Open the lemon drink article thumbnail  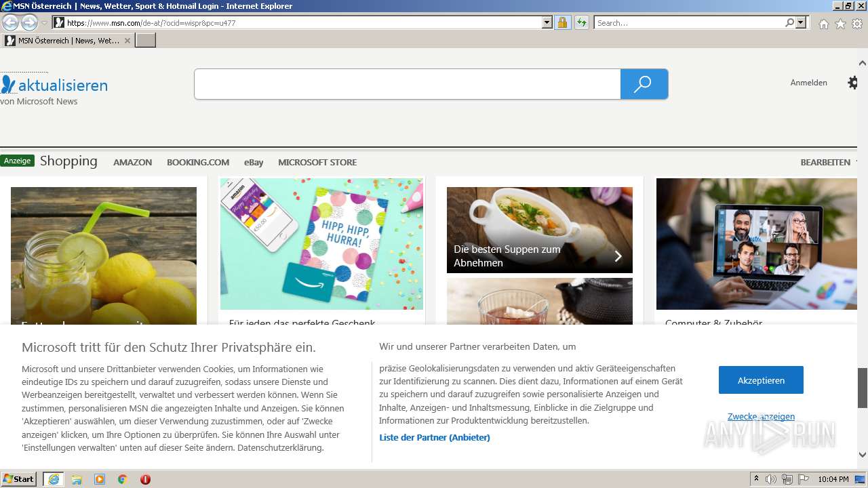[x=104, y=256]
